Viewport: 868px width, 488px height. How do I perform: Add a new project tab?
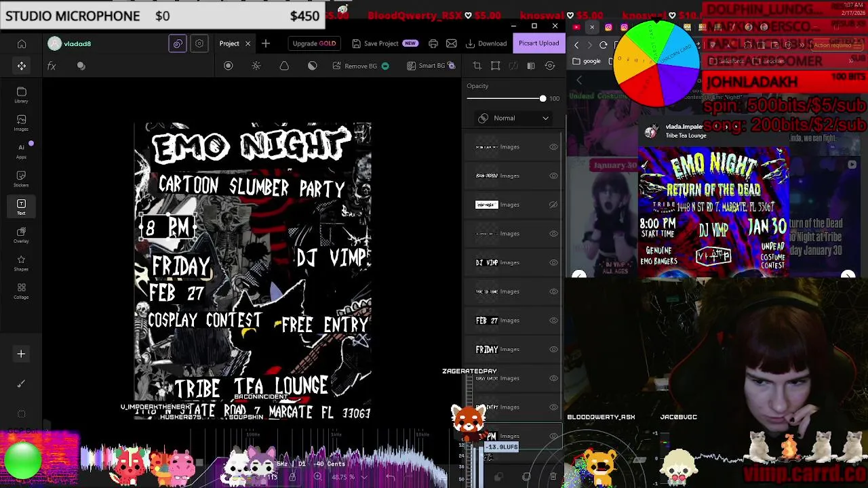point(266,43)
